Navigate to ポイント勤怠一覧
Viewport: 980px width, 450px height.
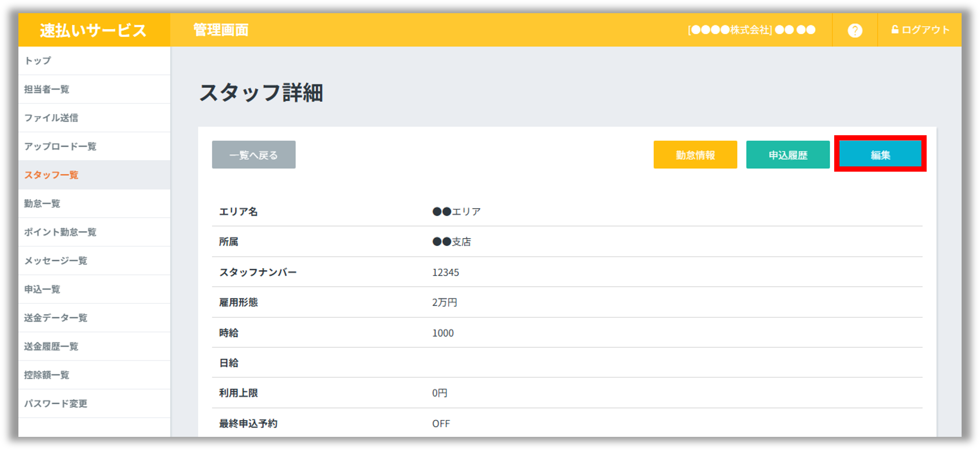pyautogui.click(x=60, y=232)
